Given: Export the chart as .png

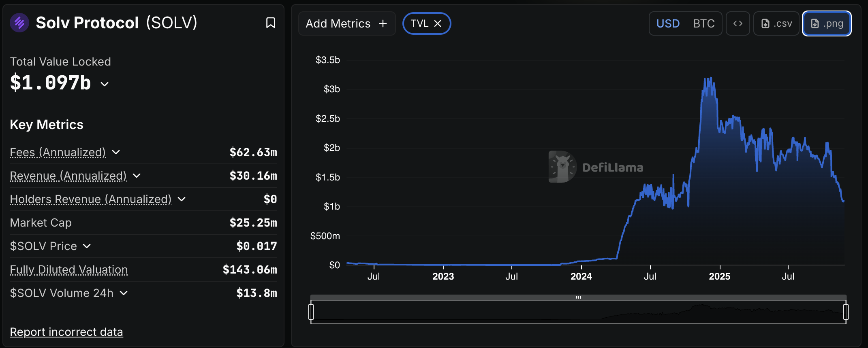Looking at the screenshot, I should point(827,23).
